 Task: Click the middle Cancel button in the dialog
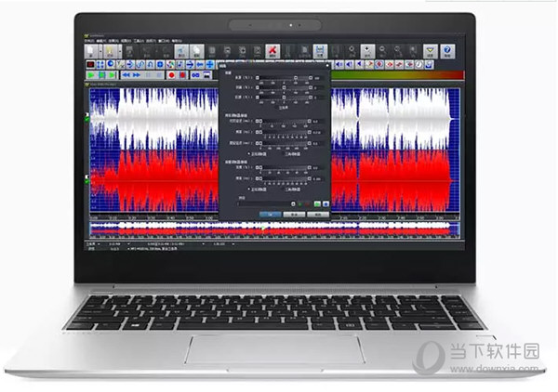pos(294,215)
